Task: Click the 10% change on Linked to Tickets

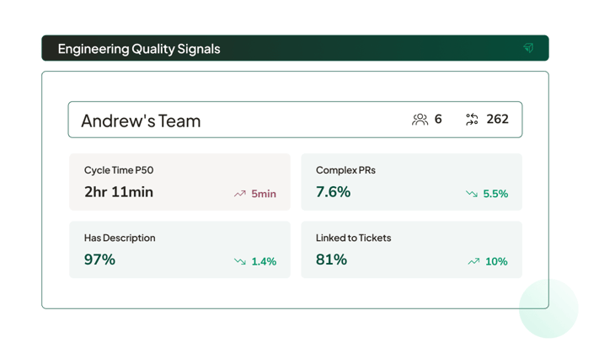Action: [496, 261]
